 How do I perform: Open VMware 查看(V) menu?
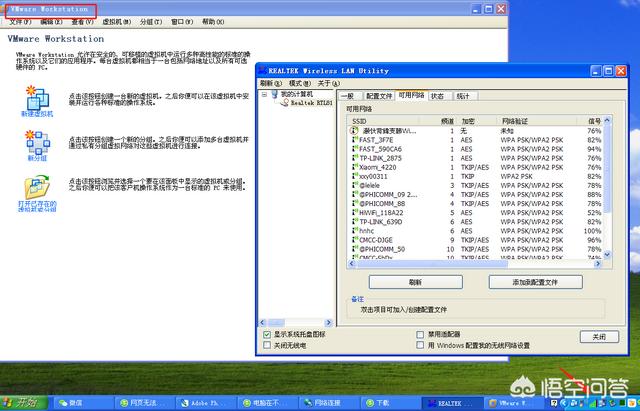(83, 22)
